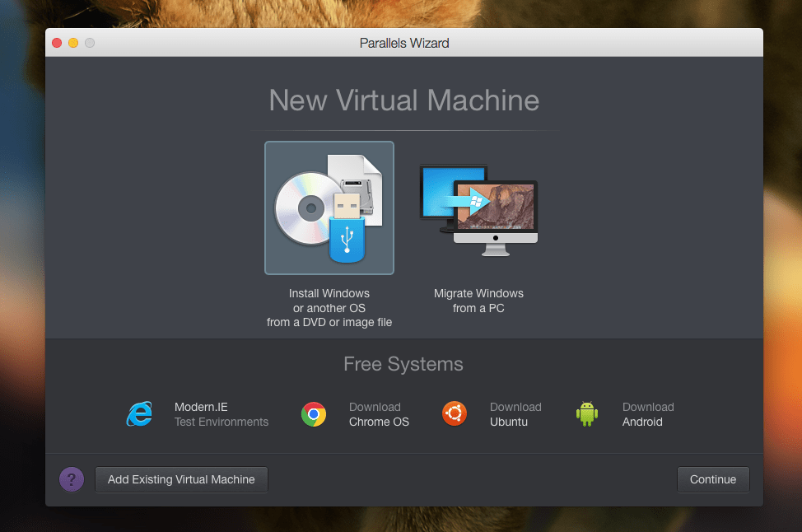Viewport: 802px width, 532px height.
Task: Click the Internet Explorer Modern.IE icon
Action: [x=140, y=414]
